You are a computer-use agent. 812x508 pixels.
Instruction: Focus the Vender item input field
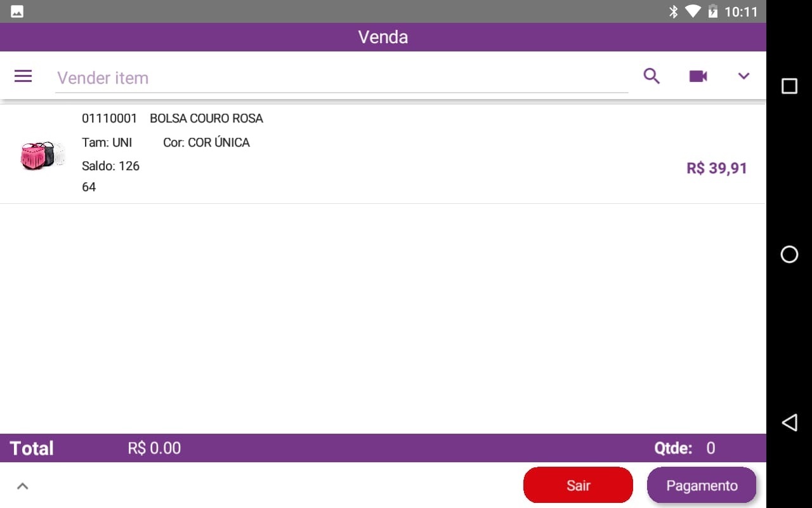pyautogui.click(x=341, y=78)
